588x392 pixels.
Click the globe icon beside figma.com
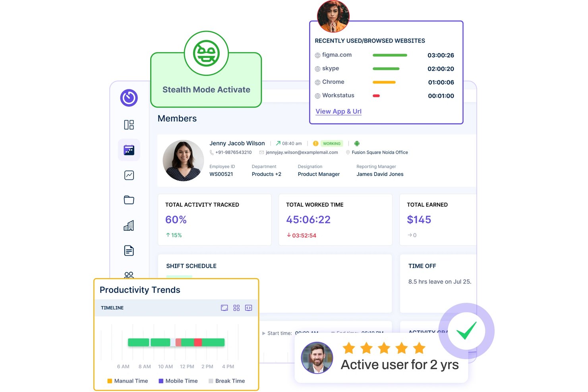pos(317,55)
